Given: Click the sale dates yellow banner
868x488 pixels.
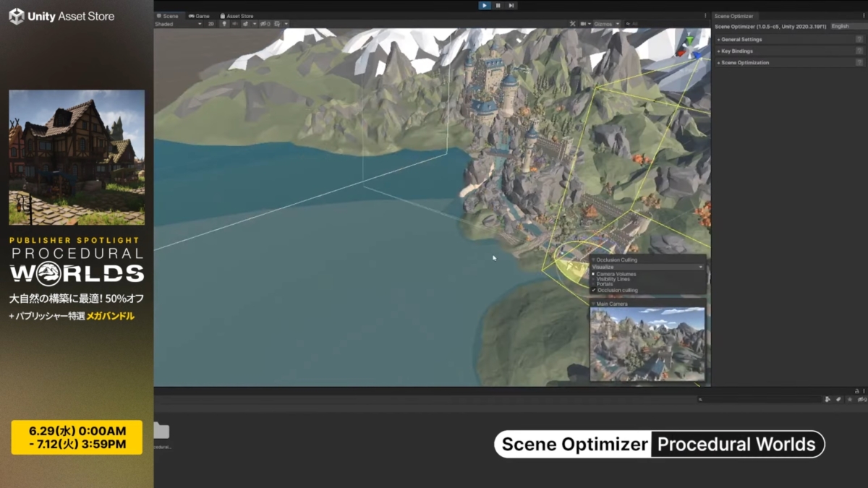Looking at the screenshot, I should 77,437.
